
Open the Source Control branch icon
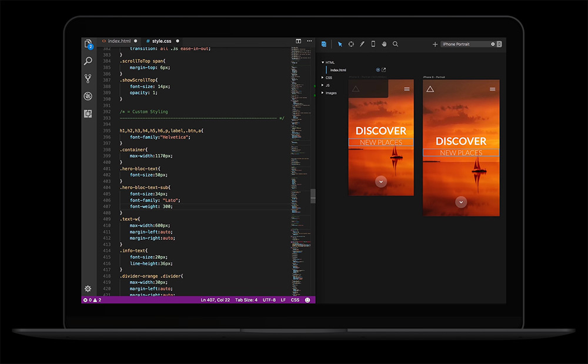click(88, 78)
